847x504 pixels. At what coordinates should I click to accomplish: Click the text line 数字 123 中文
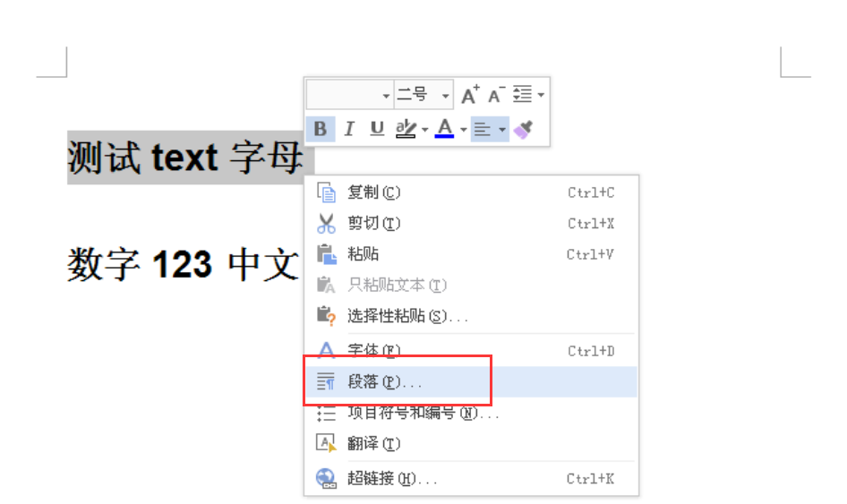[184, 264]
